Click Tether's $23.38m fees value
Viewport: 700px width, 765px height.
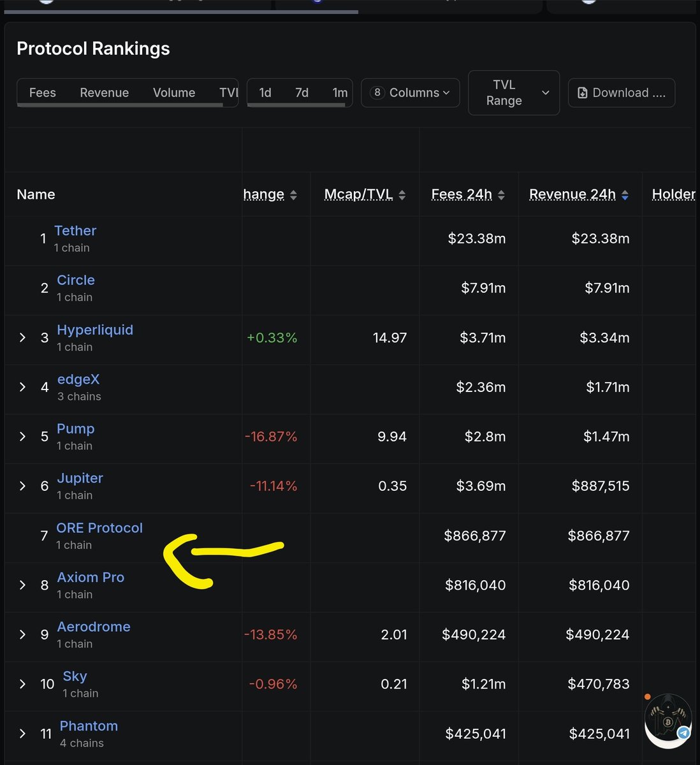pyautogui.click(x=477, y=238)
